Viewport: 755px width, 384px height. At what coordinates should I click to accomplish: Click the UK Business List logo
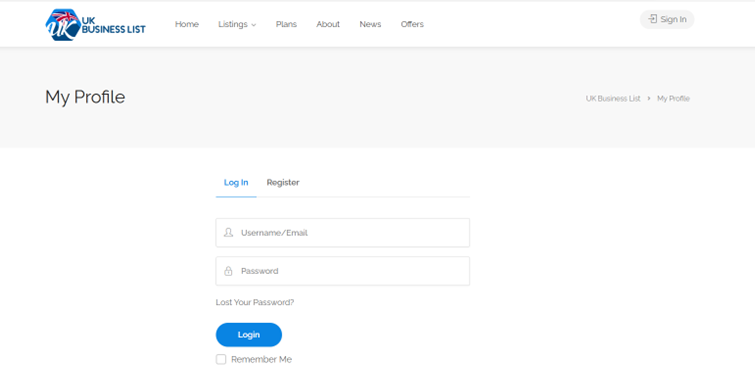[95, 25]
